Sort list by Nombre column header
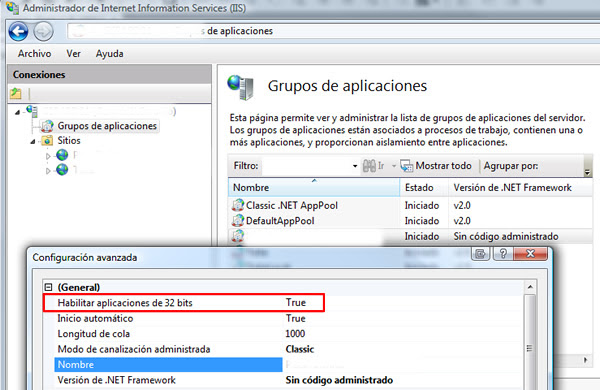Viewport: 600px width, 390px height. tap(314, 188)
